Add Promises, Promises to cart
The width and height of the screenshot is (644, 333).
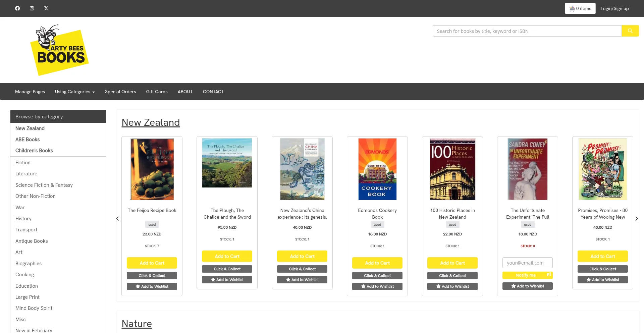click(x=603, y=256)
